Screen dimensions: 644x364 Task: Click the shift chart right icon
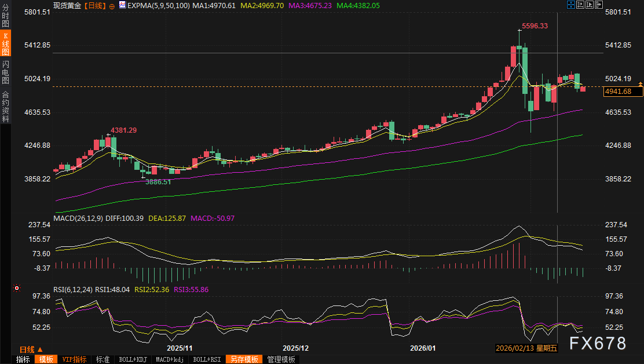(x=598, y=5)
